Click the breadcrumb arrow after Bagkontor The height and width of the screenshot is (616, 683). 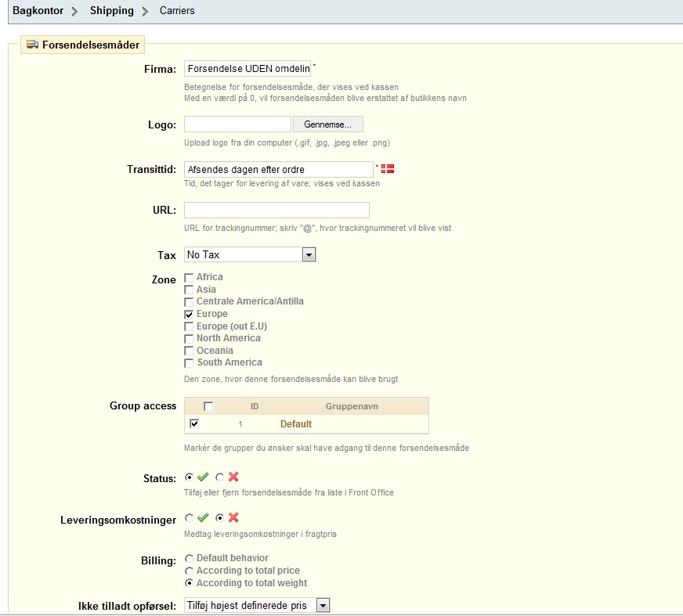pyautogui.click(x=74, y=11)
